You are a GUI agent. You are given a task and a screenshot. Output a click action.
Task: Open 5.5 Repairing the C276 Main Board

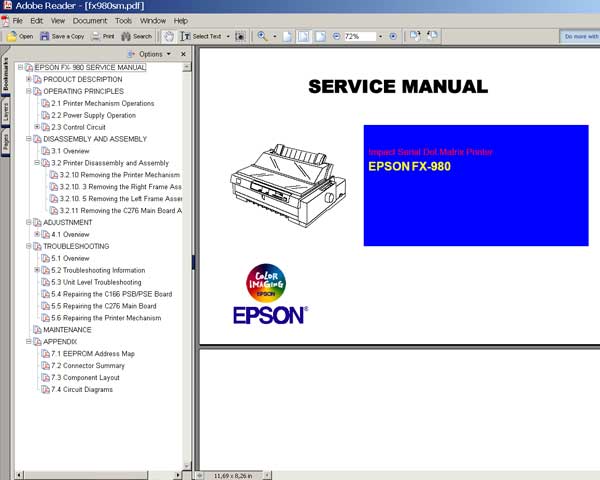point(104,306)
